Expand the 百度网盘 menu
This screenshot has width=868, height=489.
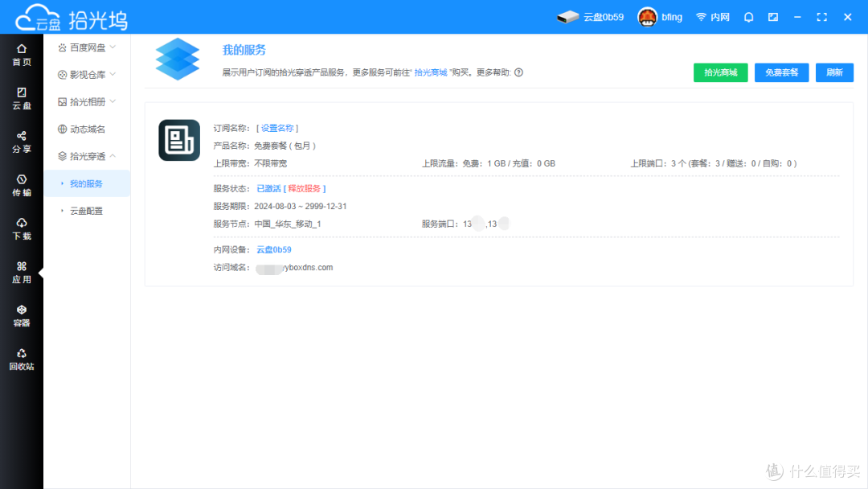(87, 47)
